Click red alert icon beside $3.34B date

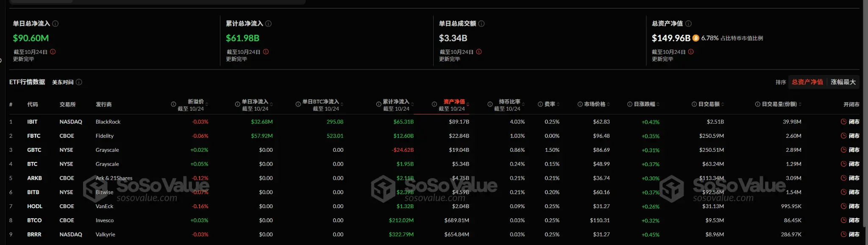[x=479, y=52]
